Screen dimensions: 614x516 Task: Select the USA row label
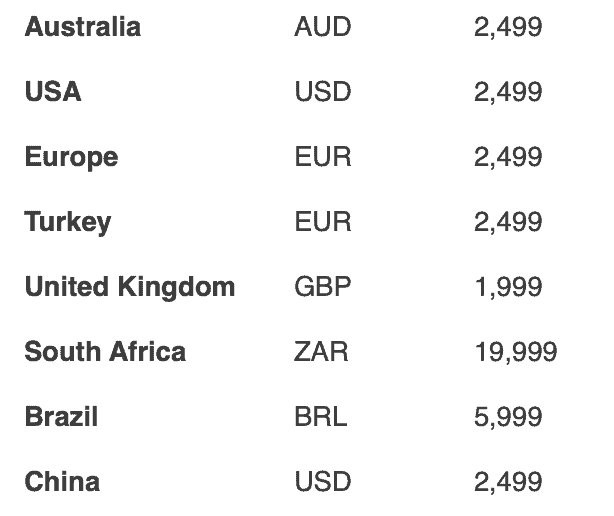pos(53,92)
